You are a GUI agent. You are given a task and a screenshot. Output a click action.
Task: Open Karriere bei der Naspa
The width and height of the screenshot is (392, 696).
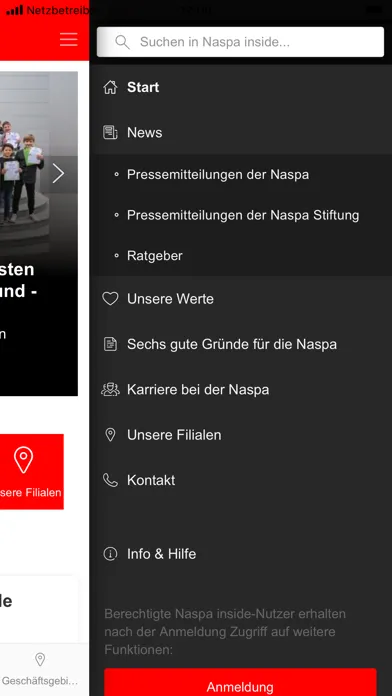point(198,390)
